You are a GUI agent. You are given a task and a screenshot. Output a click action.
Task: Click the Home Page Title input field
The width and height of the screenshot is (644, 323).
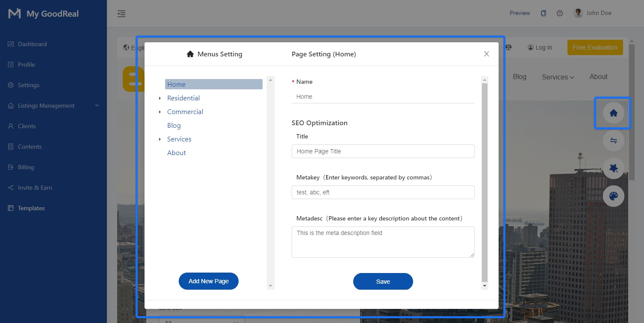tap(383, 151)
